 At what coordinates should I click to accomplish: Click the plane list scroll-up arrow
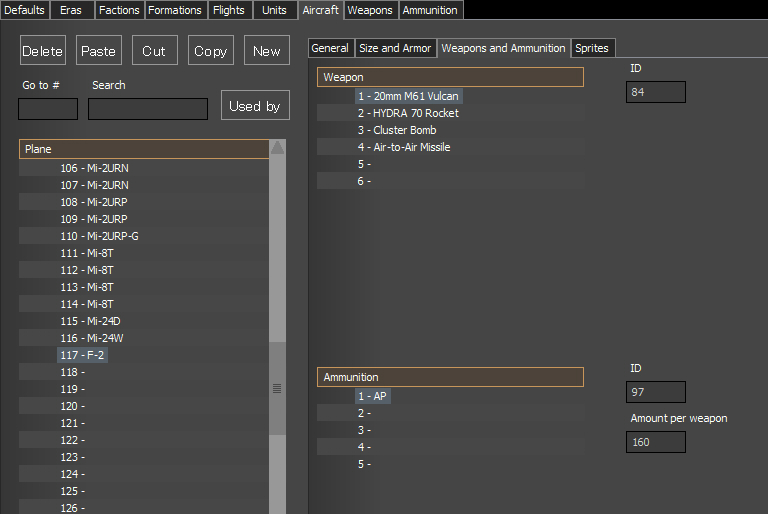coord(278,147)
